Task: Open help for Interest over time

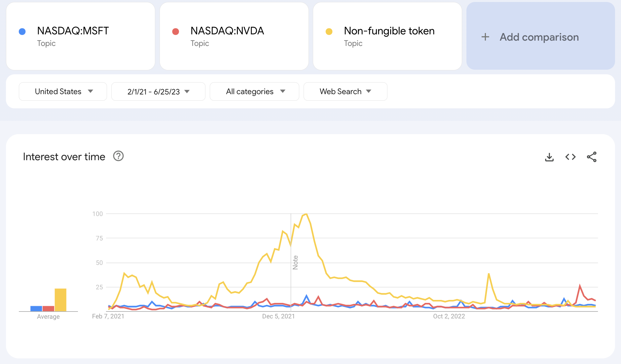Action: (118, 156)
